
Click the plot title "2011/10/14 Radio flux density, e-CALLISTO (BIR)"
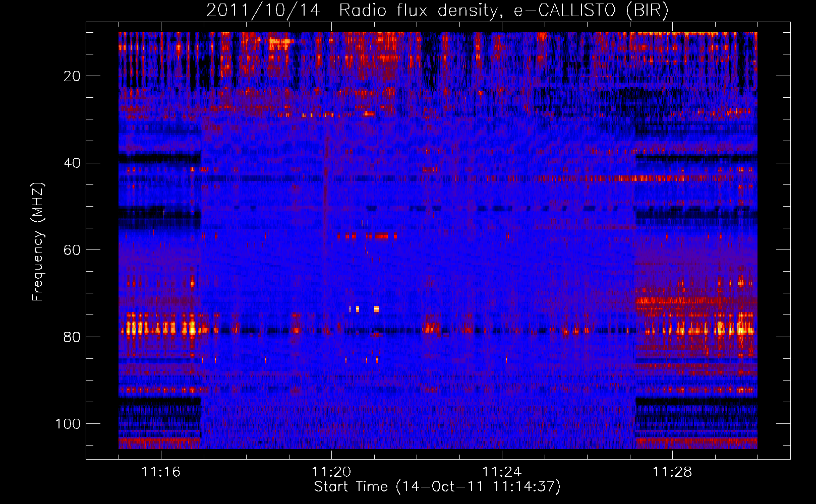(x=437, y=11)
